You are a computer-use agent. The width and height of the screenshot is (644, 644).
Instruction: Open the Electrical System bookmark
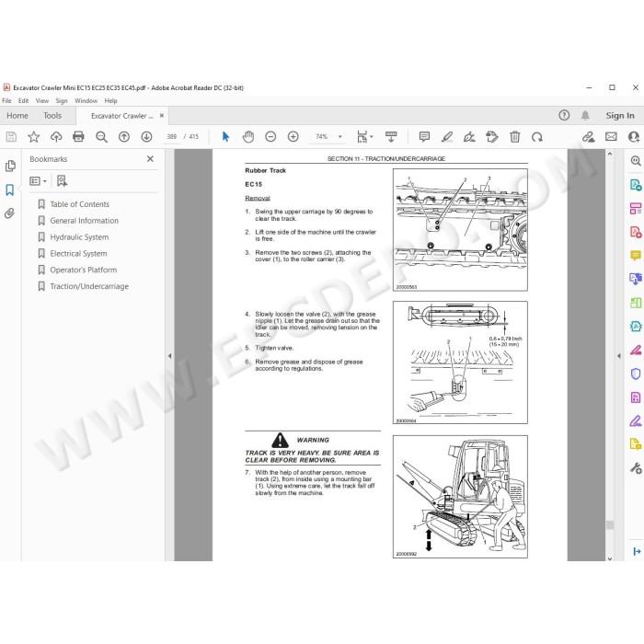(x=78, y=253)
